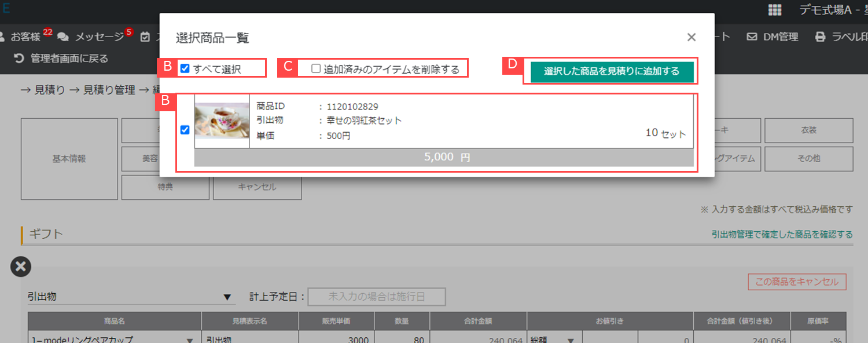The width and height of the screenshot is (868, 343).
Task: Click the 計上予定日 date input field
Action: coord(377,297)
